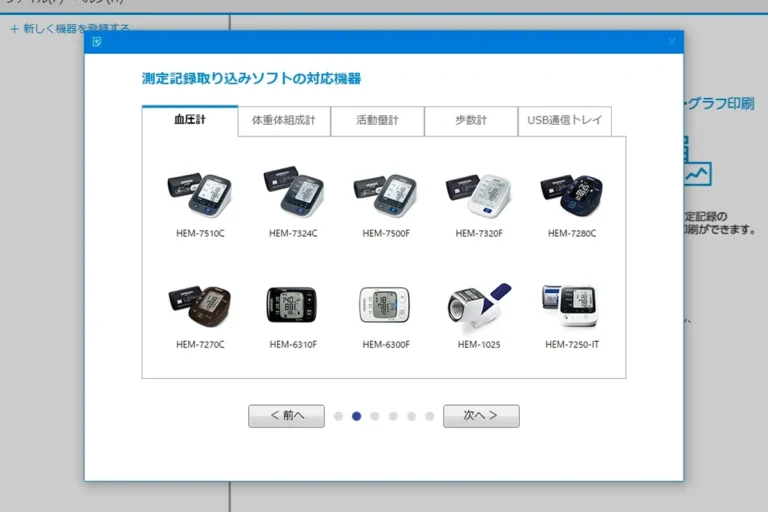The width and height of the screenshot is (768, 512).
Task: Click the black HEM-6310F wrist monitor image
Action: pos(292,305)
